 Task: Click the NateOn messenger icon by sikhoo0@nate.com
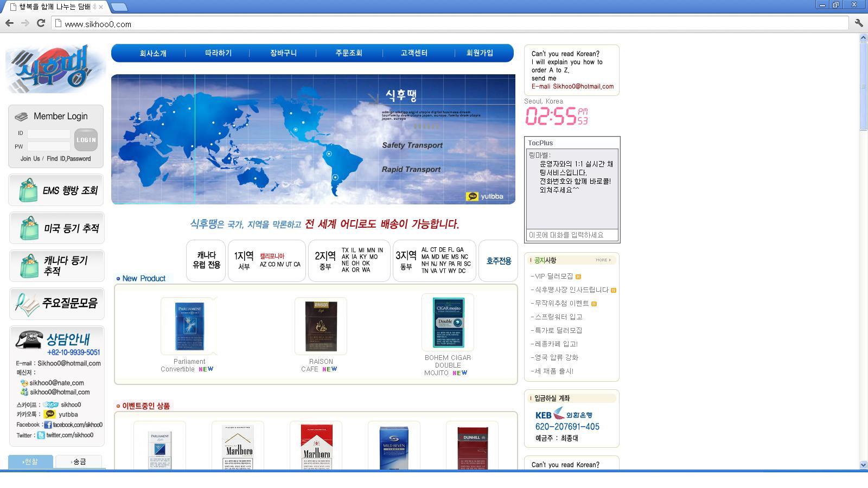[x=24, y=383]
